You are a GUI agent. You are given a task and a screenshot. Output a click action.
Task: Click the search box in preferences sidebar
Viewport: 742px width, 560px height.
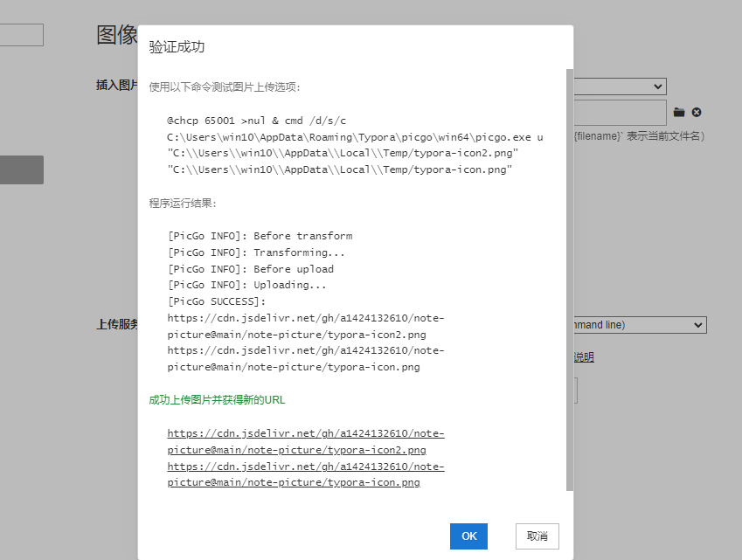(21, 35)
